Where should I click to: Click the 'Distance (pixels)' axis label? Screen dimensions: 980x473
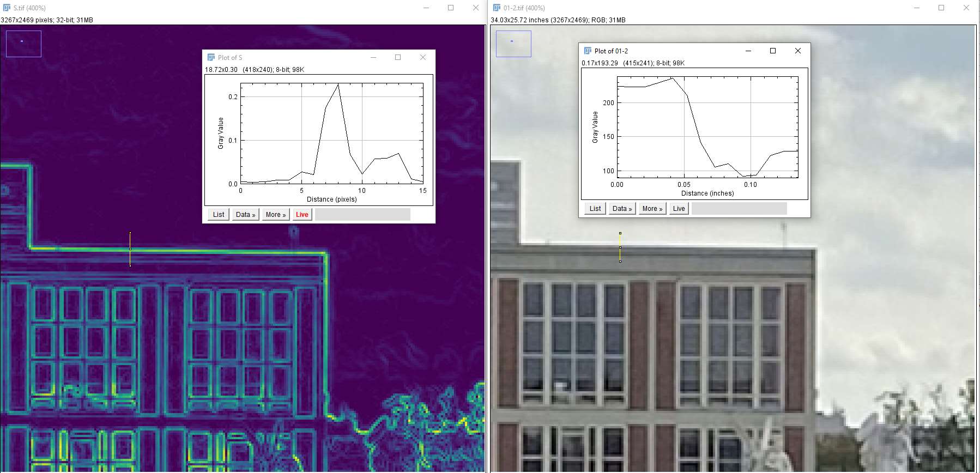click(x=332, y=199)
